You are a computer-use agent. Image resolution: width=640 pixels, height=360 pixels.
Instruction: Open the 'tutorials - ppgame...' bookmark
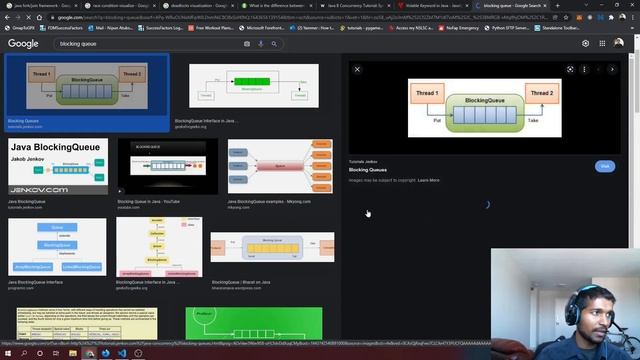pos(362,28)
